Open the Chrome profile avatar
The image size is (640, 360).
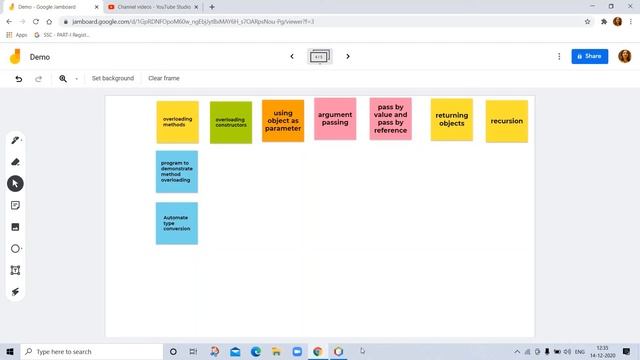point(618,22)
